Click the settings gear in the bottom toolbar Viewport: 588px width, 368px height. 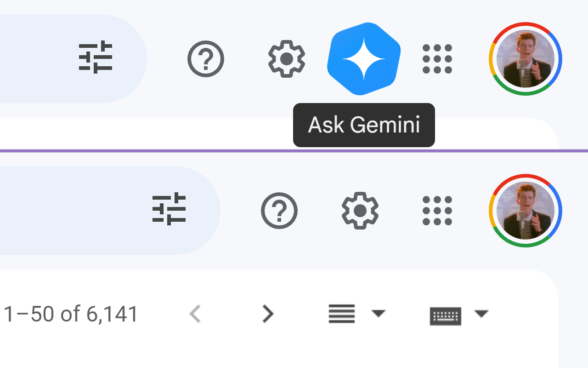[360, 211]
